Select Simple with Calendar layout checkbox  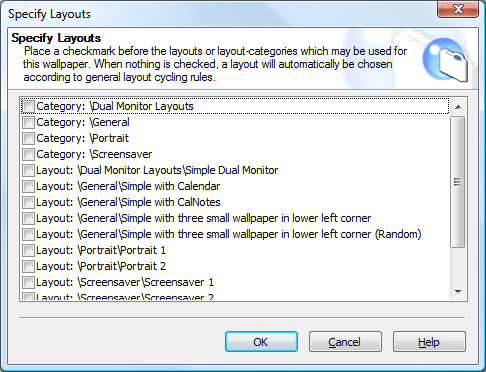pyautogui.click(x=28, y=186)
